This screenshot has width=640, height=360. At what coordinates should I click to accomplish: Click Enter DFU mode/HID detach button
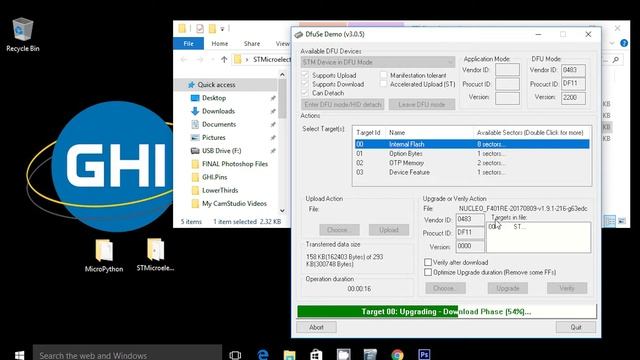tap(343, 104)
